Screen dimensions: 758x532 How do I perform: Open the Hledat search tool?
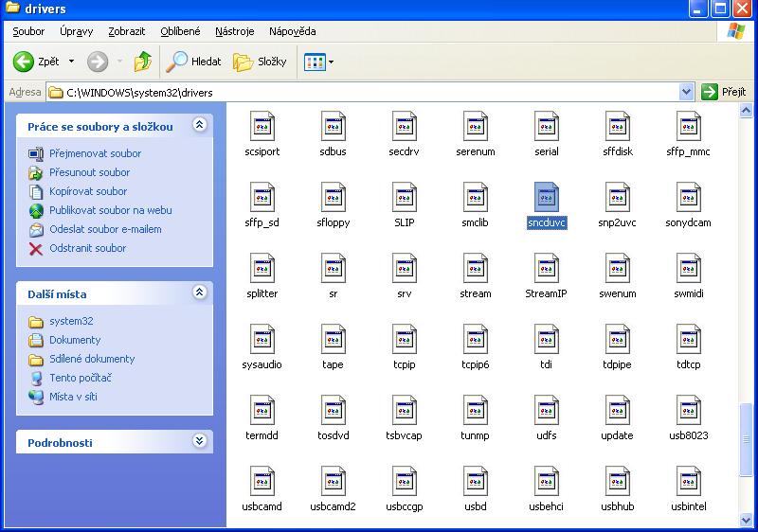194,62
